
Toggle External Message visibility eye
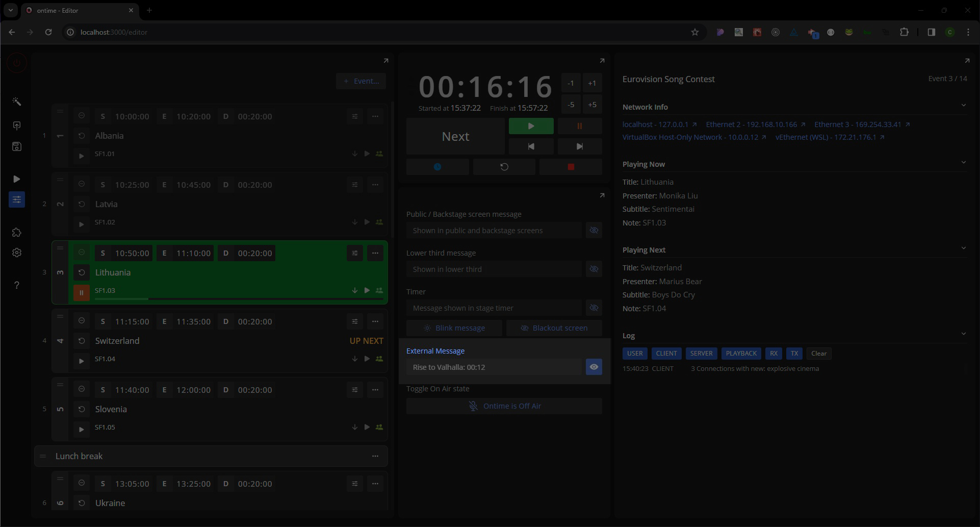click(594, 367)
